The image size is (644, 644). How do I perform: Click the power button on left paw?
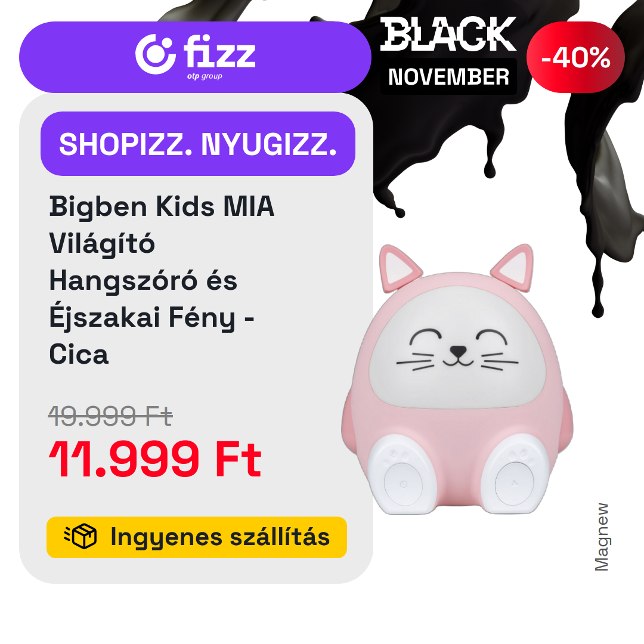click(403, 484)
